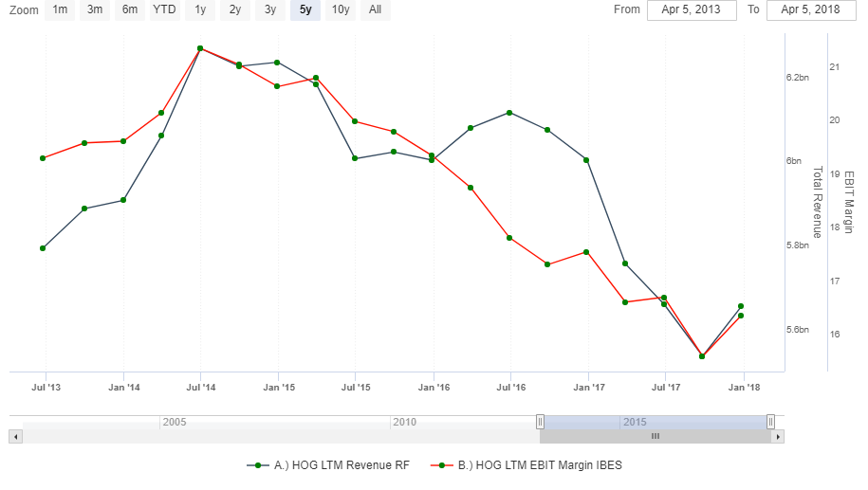This screenshot has width=868, height=490.
Task: Click the From date field
Action: click(691, 9)
